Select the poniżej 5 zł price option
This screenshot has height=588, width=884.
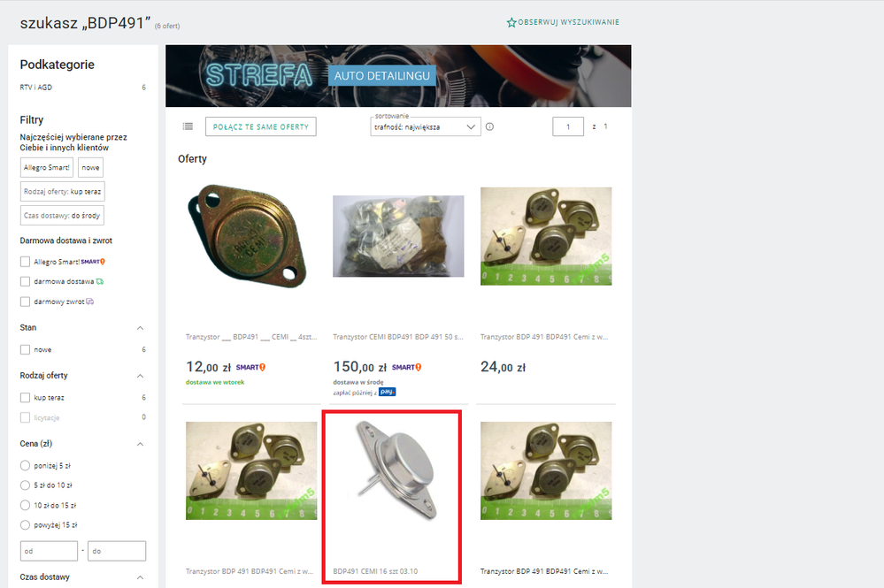(25, 466)
